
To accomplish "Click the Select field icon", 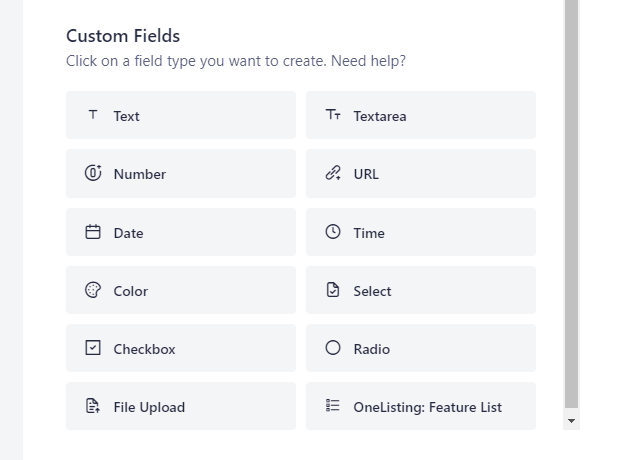I will click(333, 290).
